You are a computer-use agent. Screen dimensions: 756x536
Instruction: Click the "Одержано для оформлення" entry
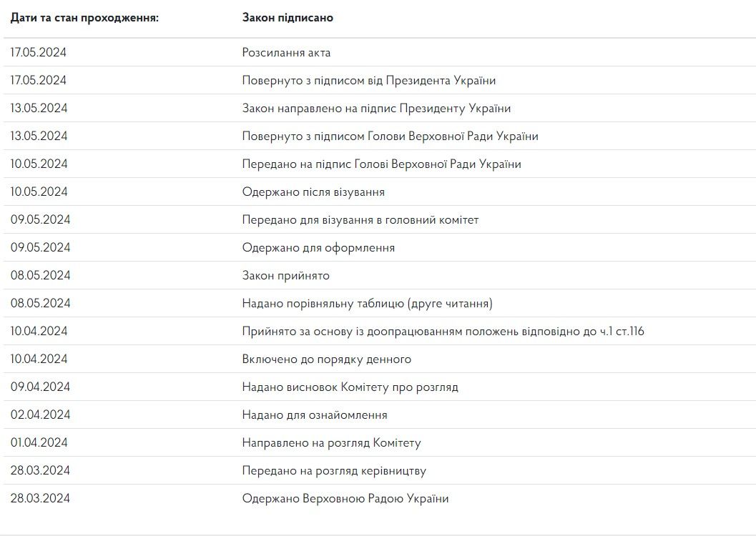[x=318, y=247]
